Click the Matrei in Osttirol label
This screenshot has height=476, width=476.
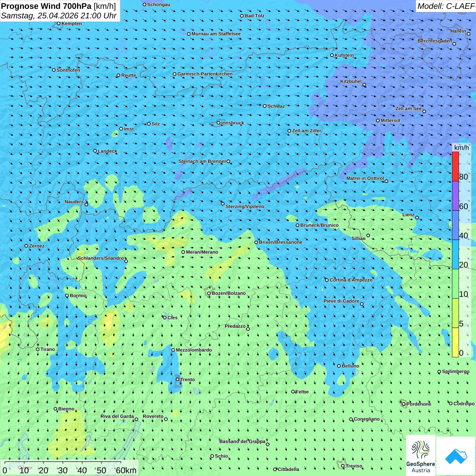[365, 178]
